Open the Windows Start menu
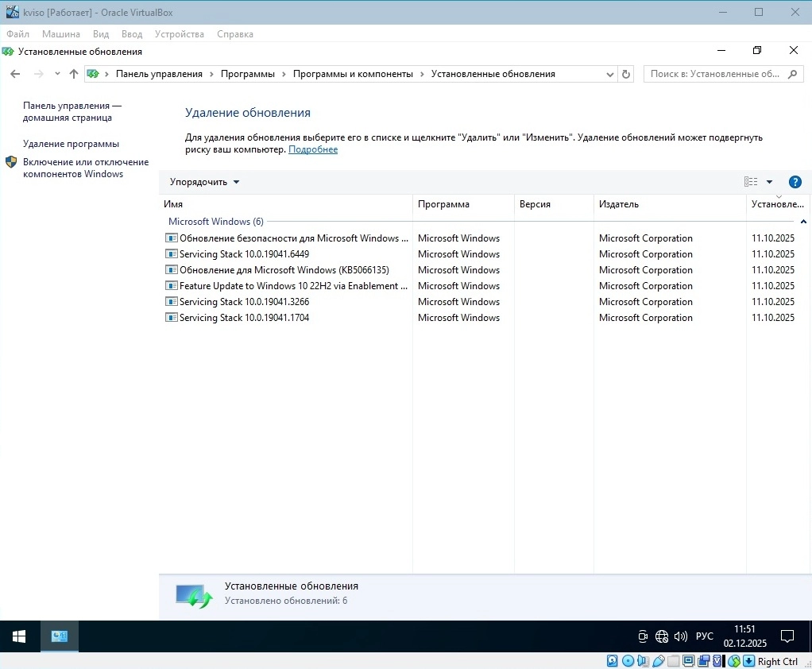Viewport: 812px width, 669px height. [x=19, y=636]
